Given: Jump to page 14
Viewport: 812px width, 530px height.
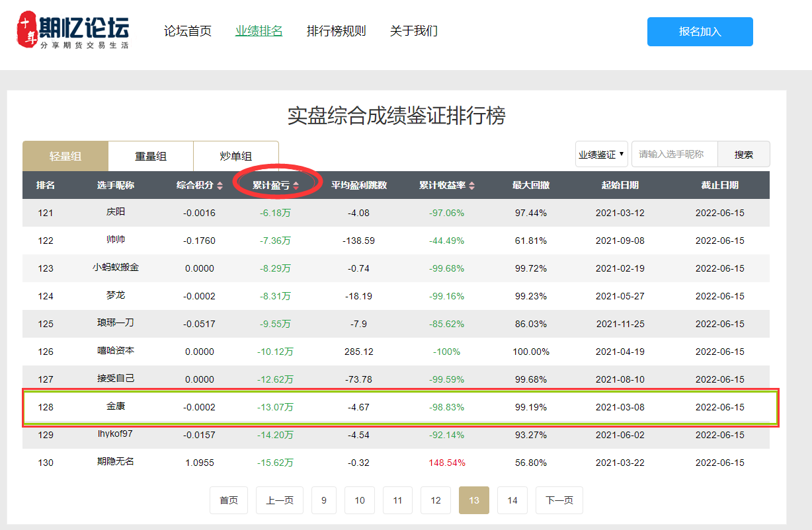Looking at the screenshot, I should click(512, 500).
